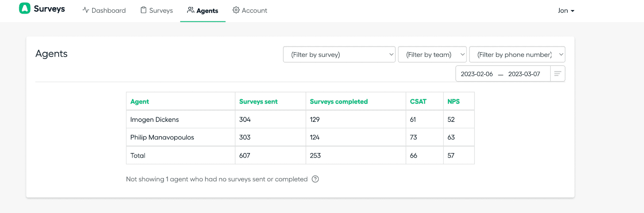Image resolution: width=644 pixels, height=213 pixels.
Task: Sort table by CSAT column header
Action: tap(418, 102)
